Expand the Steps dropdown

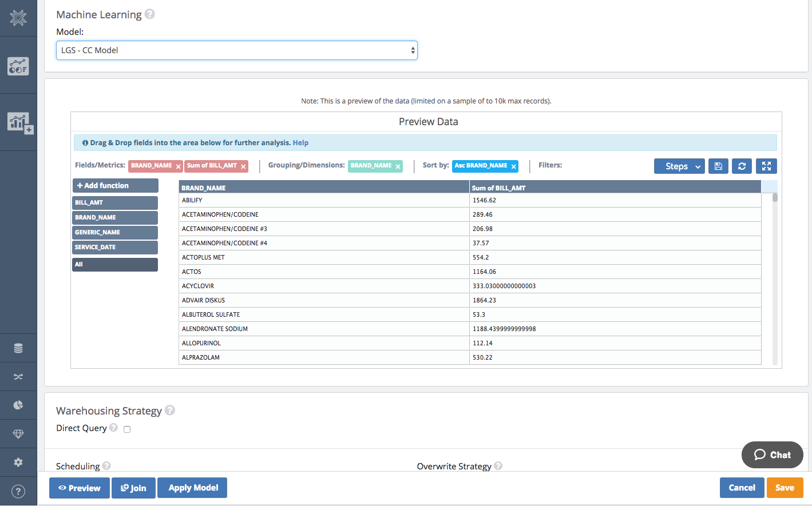point(679,166)
